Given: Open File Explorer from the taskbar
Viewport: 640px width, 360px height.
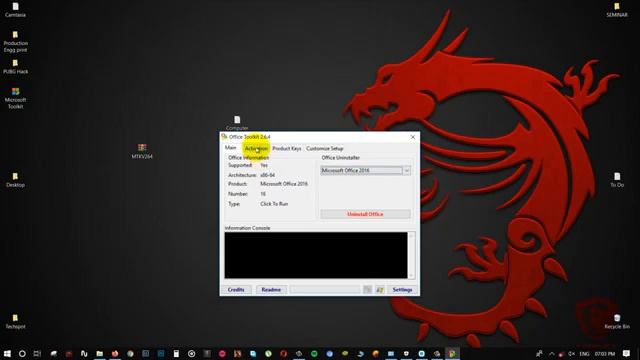Looking at the screenshot, I should 100,353.
